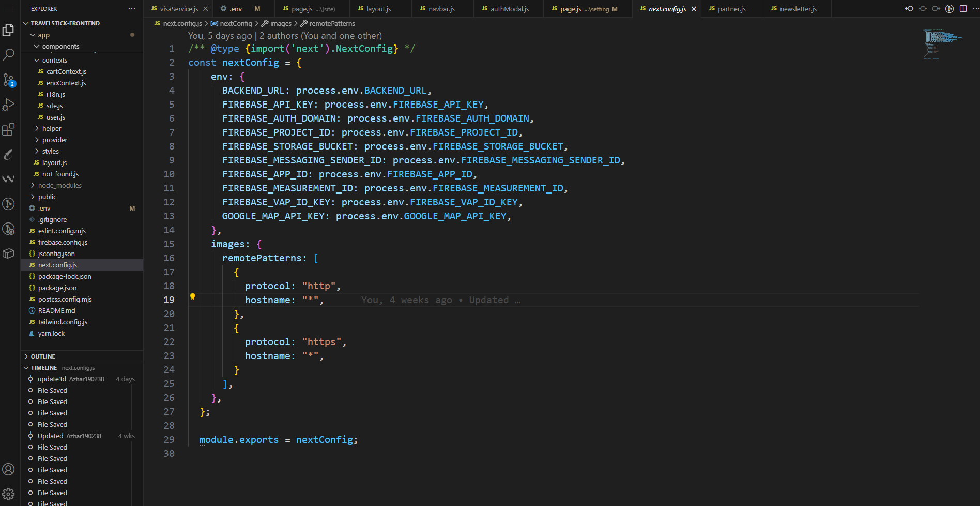
Task: Open Source Control view with 2 changes
Action: click(8, 80)
